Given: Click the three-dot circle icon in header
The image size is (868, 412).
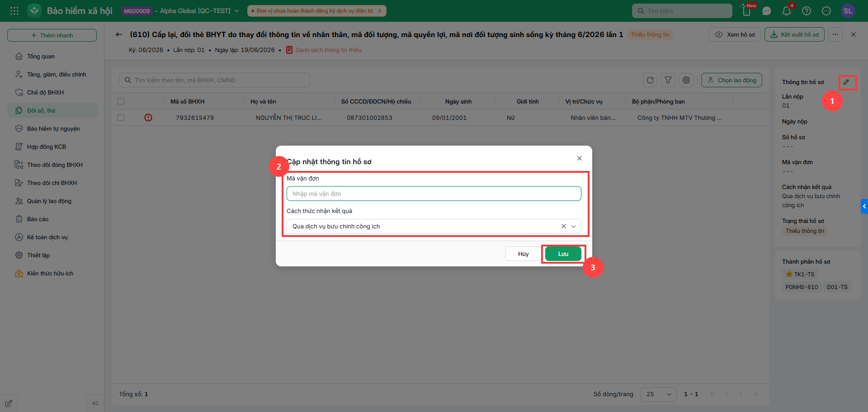Looking at the screenshot, I should point(826,11).
